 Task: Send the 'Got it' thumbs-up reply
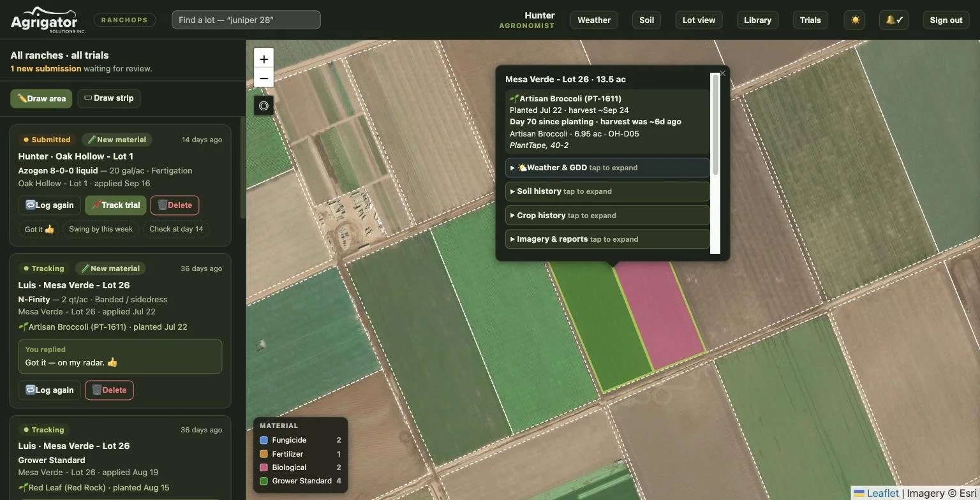[x=40, y=229]
